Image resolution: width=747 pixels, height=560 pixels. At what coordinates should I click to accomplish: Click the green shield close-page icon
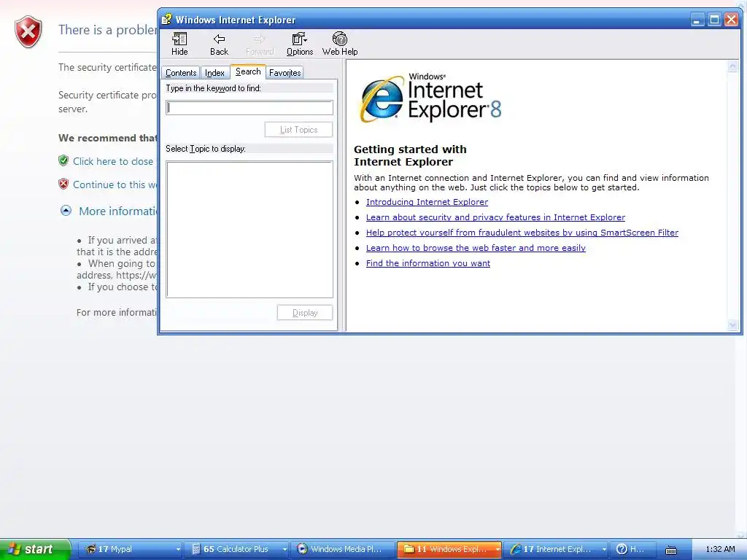pos(63,160)
